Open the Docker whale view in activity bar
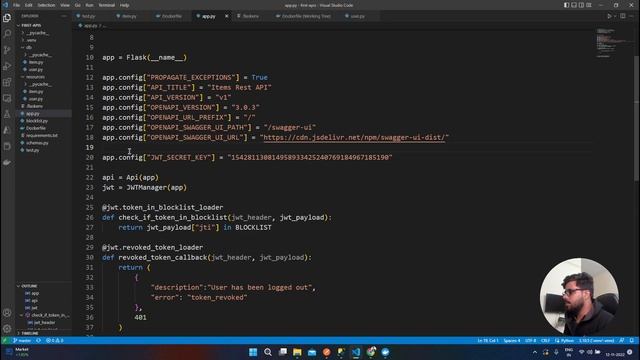640x360 pixels. pyautogui.click(x=7, y=162)
